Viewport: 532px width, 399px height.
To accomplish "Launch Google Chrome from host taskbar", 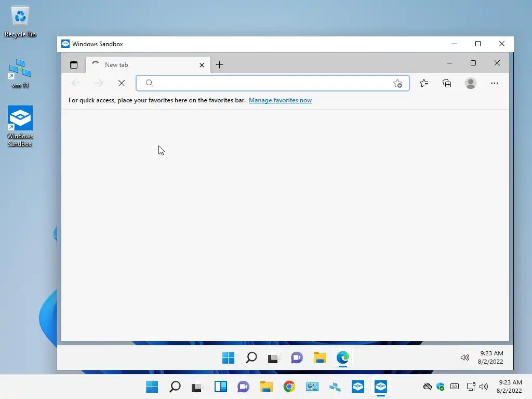I will point(289,387).
